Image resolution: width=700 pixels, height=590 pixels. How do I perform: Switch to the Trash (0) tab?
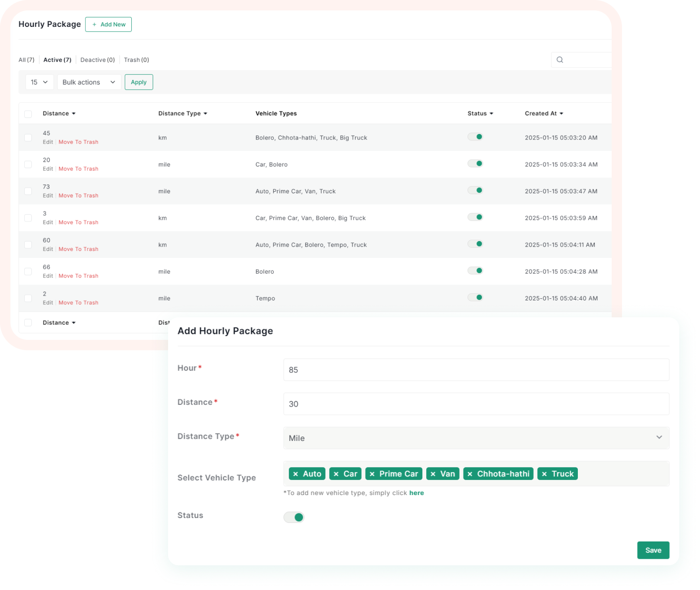(136, 60)
